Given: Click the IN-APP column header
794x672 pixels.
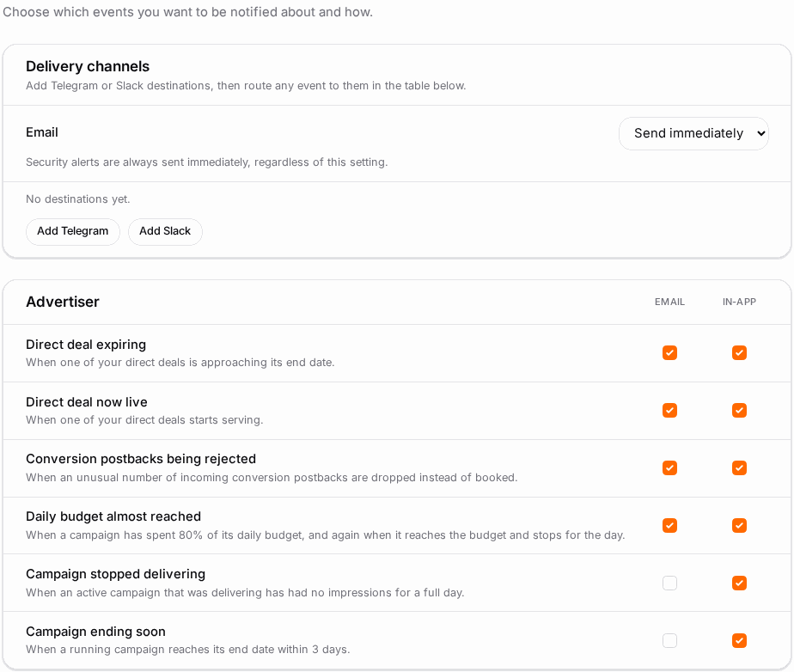Looking at the screenshot, I should pyautogui.click(x=739, y=302).
